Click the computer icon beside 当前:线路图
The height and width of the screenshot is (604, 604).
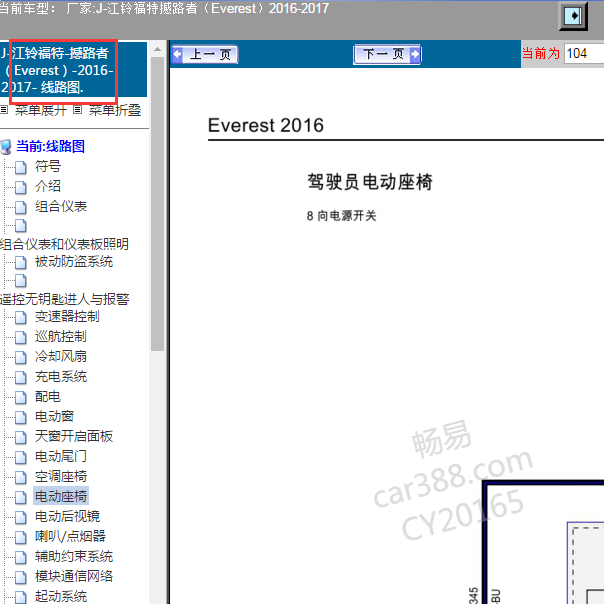(x=6, y=147)
